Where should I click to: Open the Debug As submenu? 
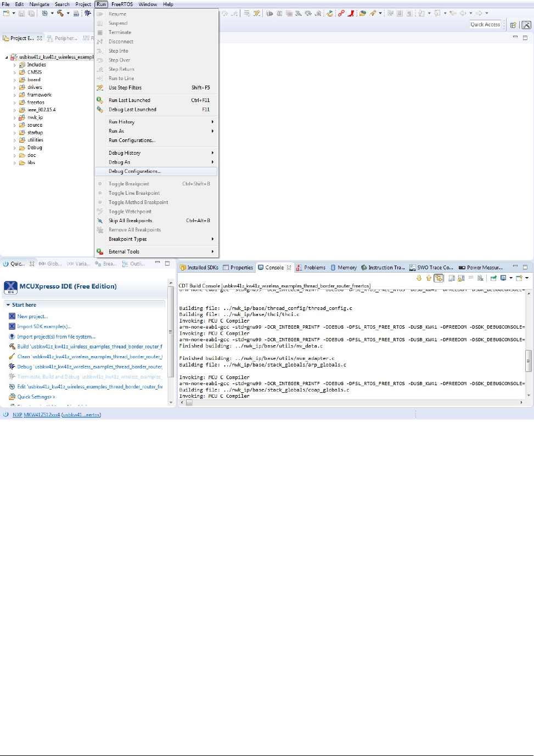tap(156, 162)
